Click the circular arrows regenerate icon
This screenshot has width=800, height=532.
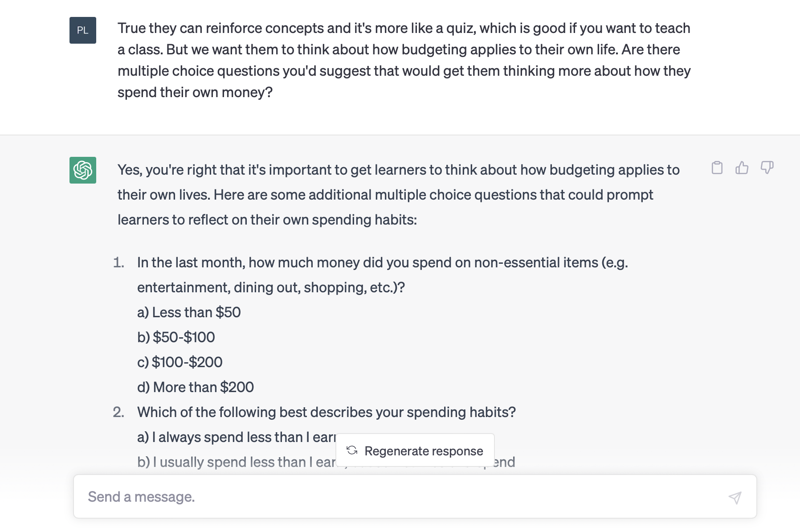point(352,450)
